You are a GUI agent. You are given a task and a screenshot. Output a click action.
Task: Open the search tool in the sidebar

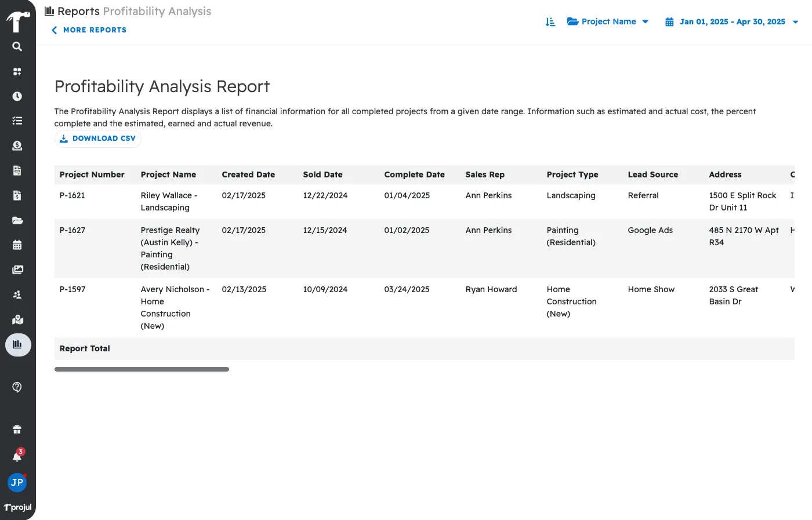pyautogui.click(x=17, y=46)
